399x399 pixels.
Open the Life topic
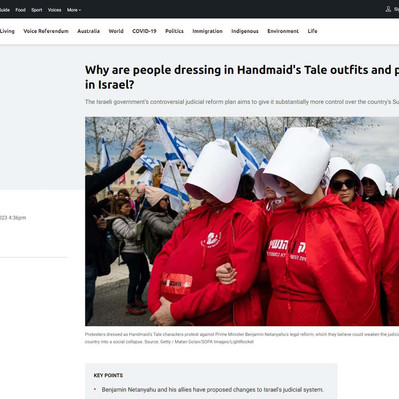312,31
